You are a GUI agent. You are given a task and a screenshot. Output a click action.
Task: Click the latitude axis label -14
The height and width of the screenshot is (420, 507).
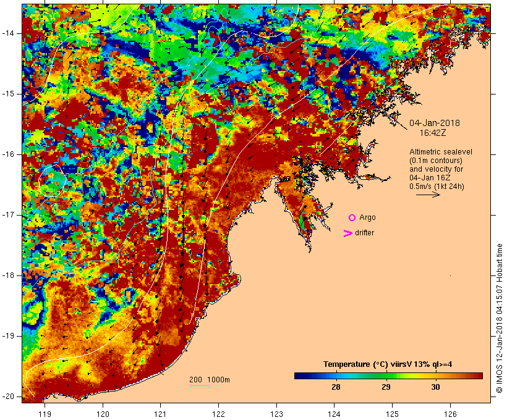[8, 33]
